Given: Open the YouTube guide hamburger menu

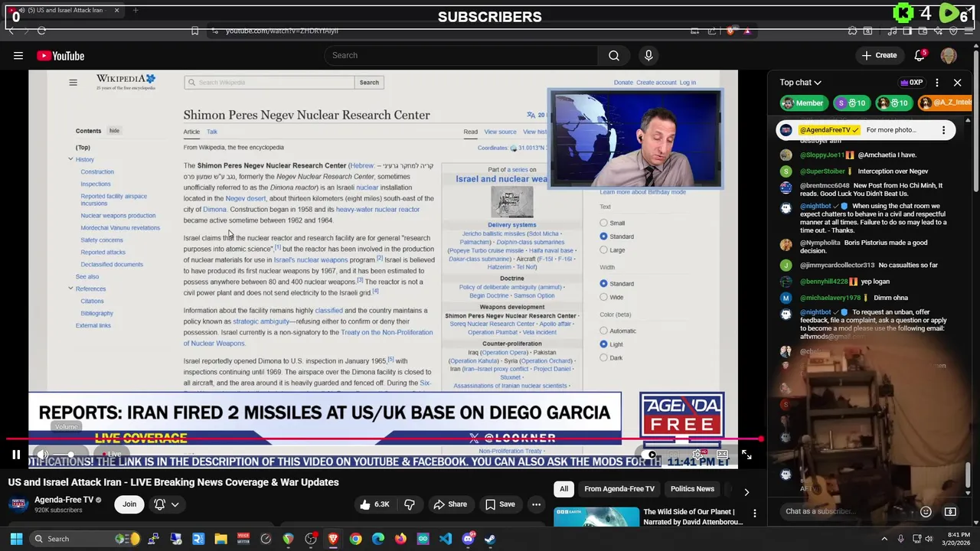Looking at the screenshot, I should (18, 56).
